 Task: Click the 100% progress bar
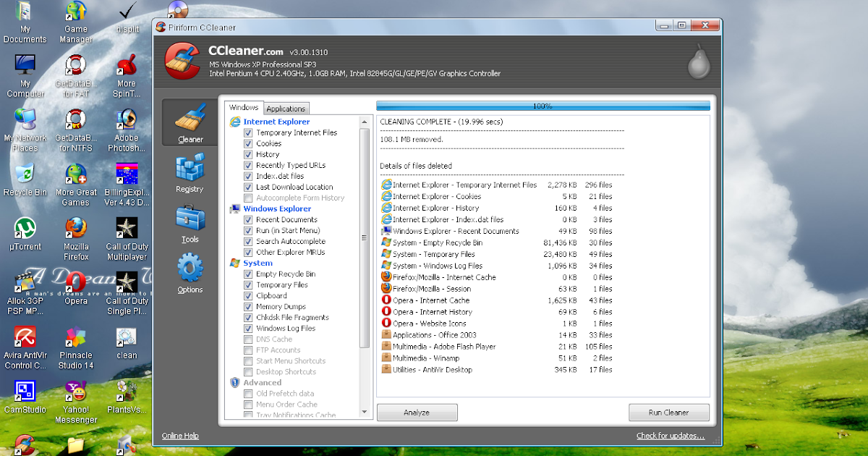[542, 106]
